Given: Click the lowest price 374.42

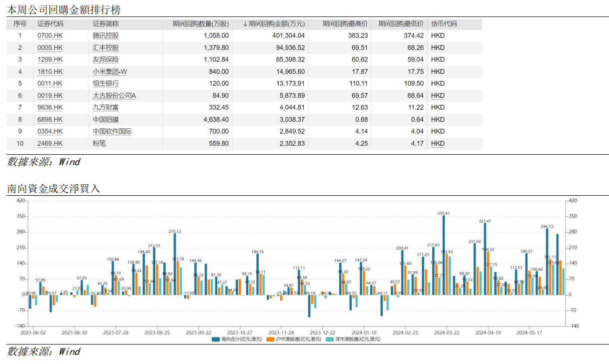Looking at the screenshot, I should (414, 35).
